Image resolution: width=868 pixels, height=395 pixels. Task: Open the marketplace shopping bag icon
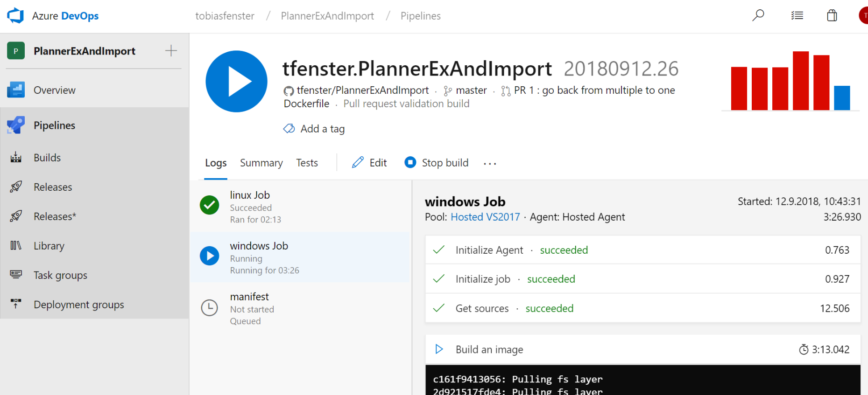[x=832, y=15]
